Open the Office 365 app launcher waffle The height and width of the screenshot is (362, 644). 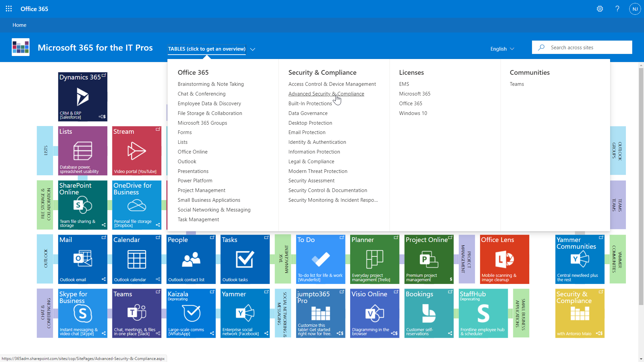point(9,9)
